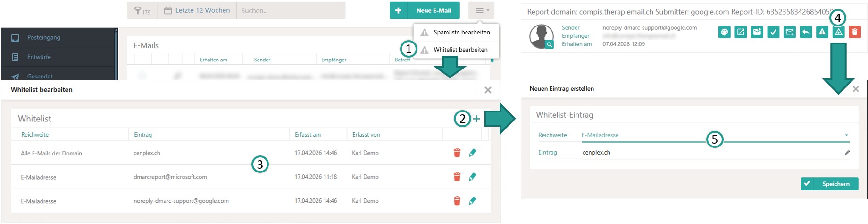Click the forward email envelope icon
This screenshot has width=868, height=224.
(x=789, y=32)
